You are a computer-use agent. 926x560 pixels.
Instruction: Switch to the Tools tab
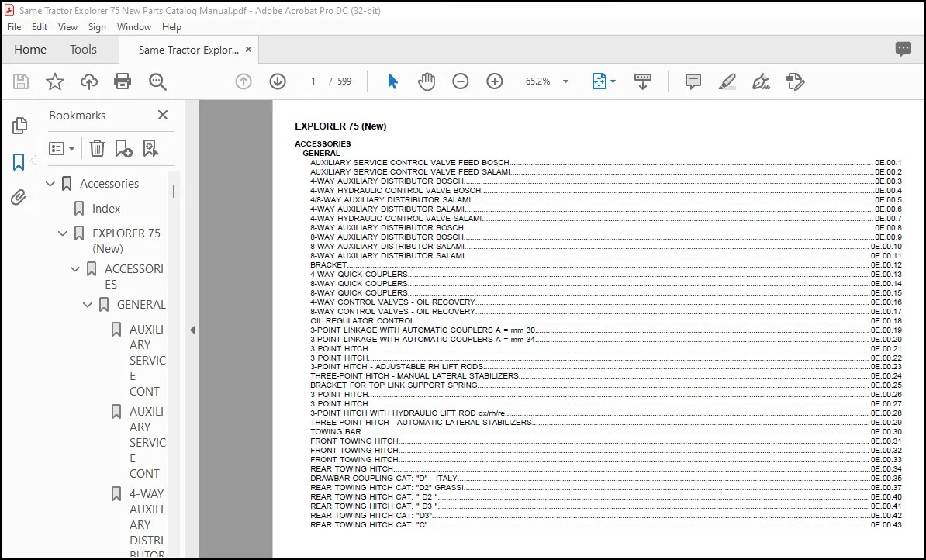click(x=83, y=50)
